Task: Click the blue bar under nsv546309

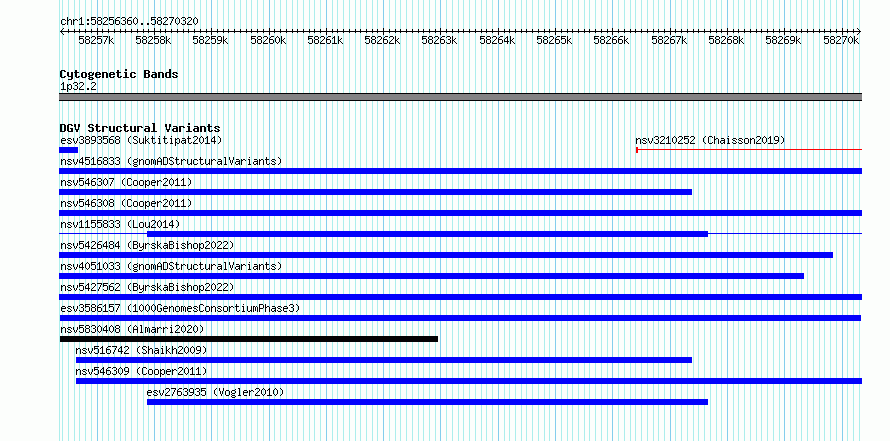Action: (469, 381)
